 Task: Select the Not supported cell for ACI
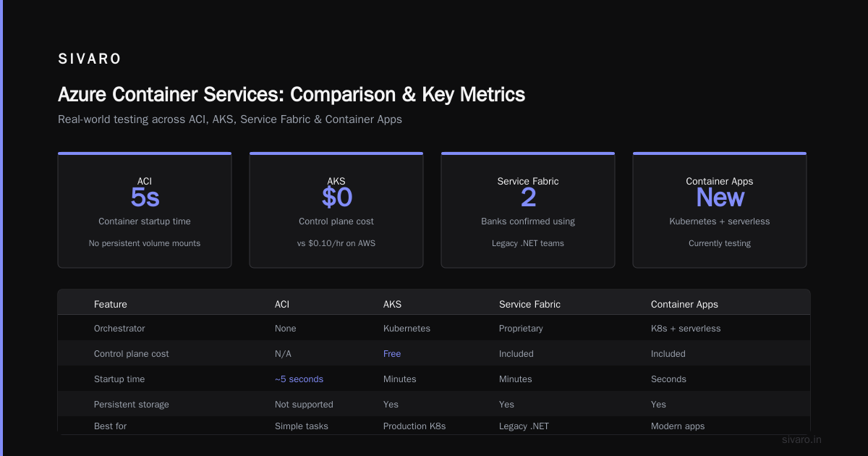304,405
